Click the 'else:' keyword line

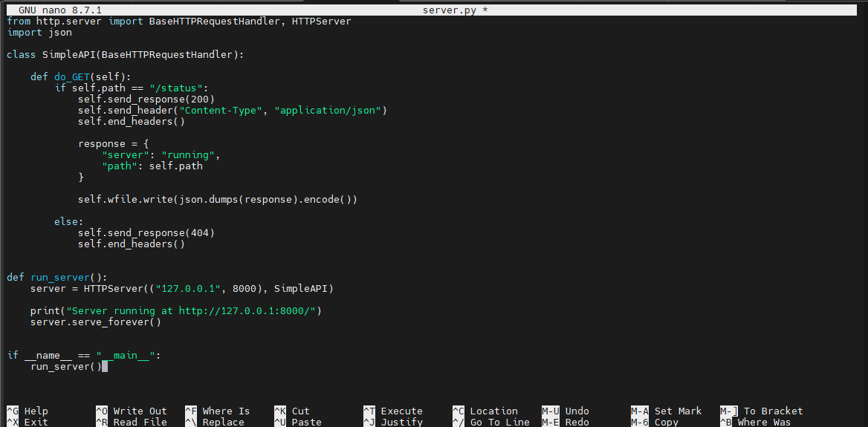tap(68, 222)
